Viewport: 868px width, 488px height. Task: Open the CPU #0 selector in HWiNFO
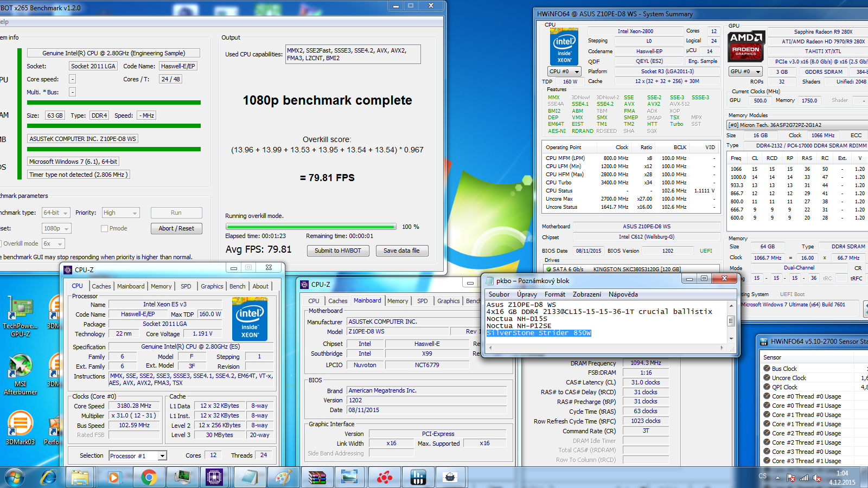pyautogui.click(x=564, y=72)
